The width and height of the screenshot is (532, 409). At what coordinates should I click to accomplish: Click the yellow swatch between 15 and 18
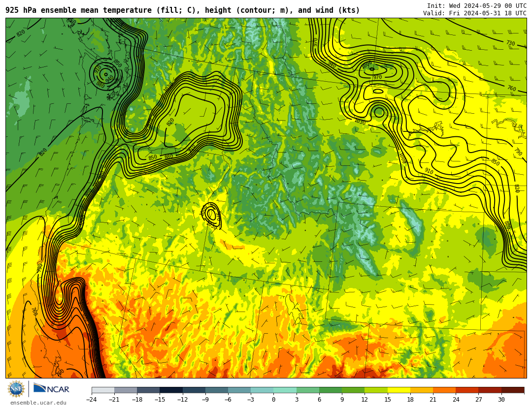click(x=399, y=390)
